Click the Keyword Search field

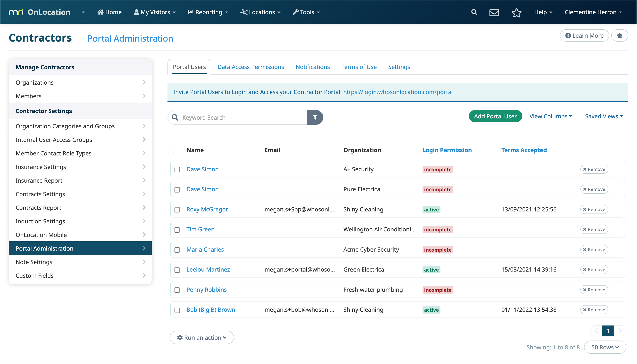pyautogui.click(x=238, y=117)
